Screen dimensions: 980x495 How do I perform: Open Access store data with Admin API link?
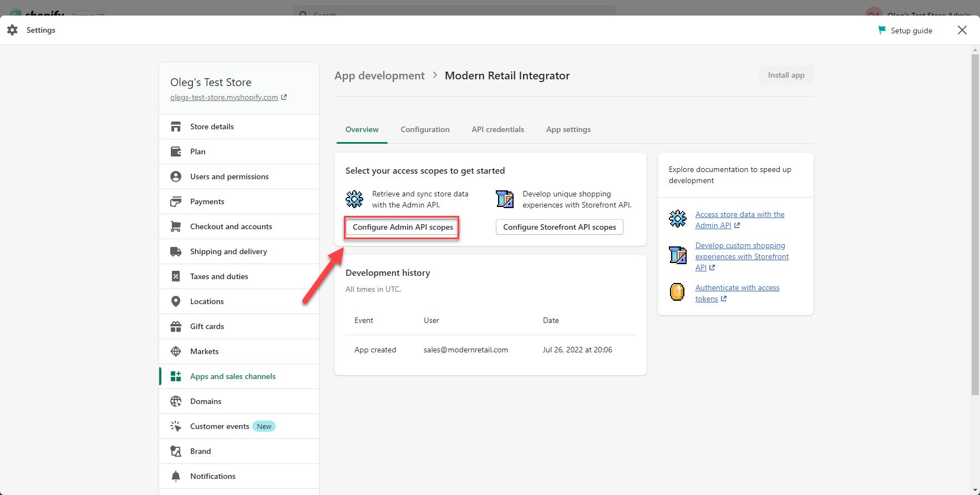coord(740,220)
